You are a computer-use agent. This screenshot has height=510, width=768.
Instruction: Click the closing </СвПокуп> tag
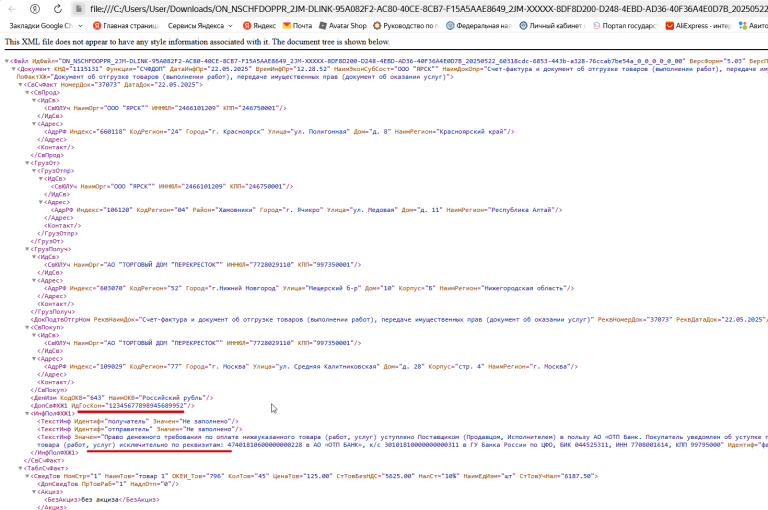(x=49, y=390)
